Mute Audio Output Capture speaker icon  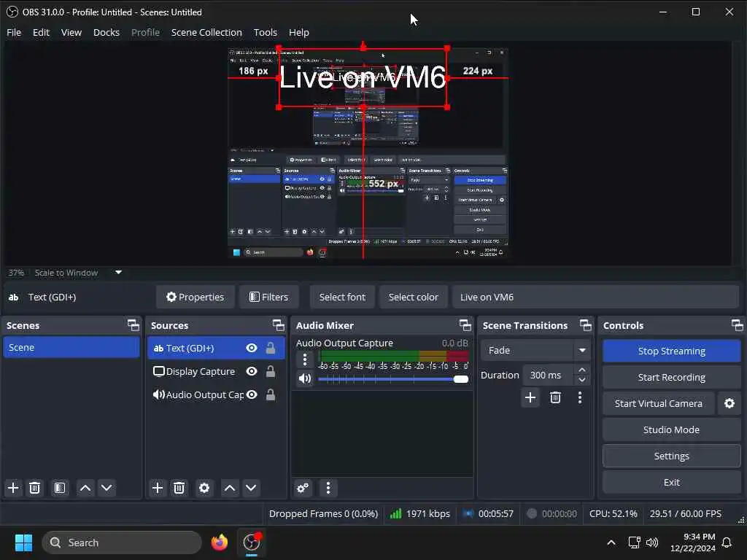pos(305,378)
